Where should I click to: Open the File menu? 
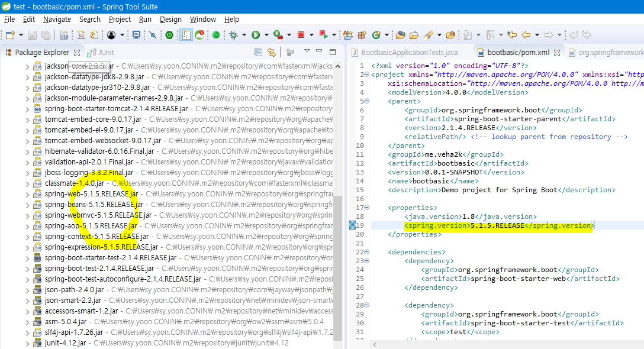click(9, 20)
